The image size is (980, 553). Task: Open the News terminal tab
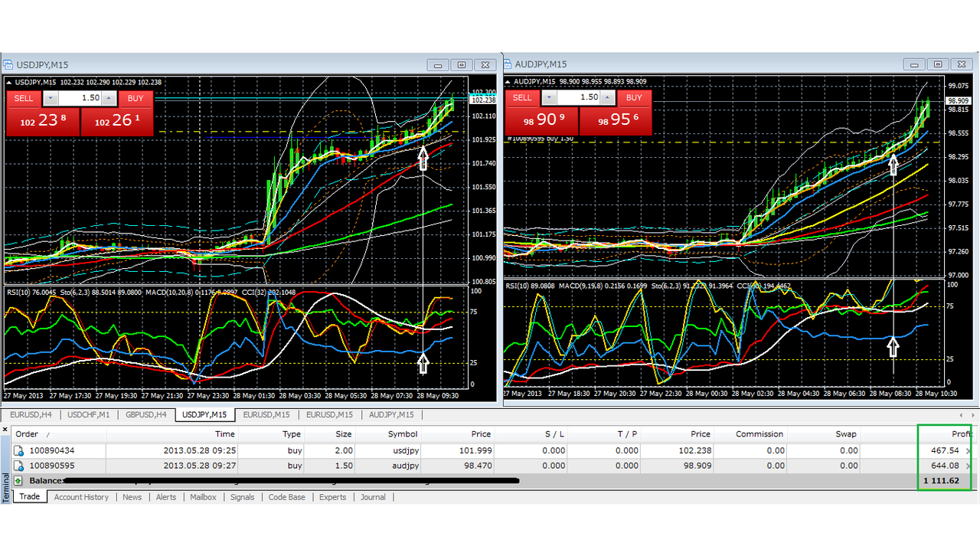132,497
